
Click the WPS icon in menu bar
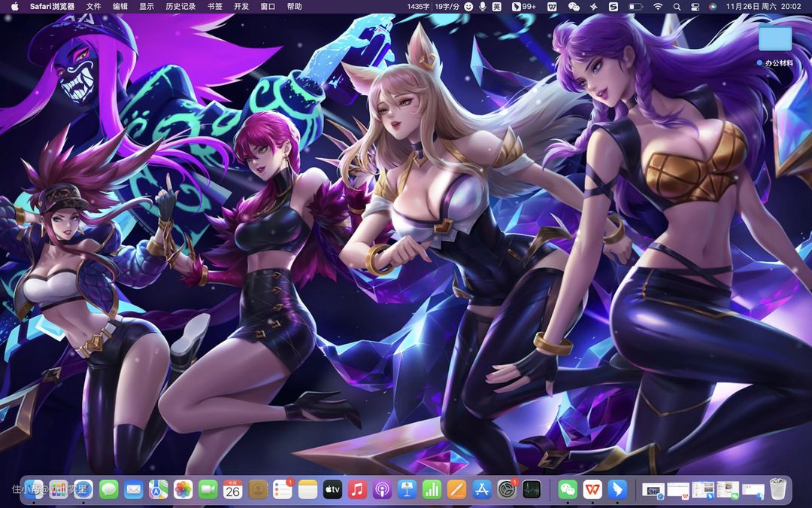coord(552,6)
